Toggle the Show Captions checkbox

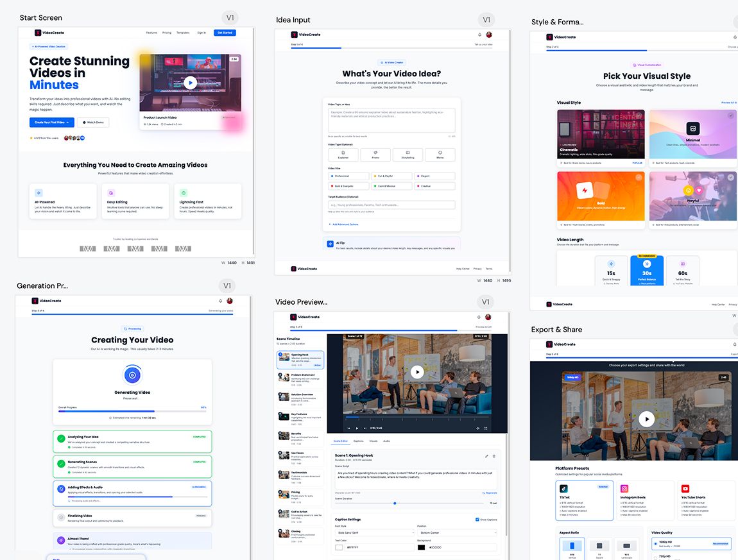477,520
